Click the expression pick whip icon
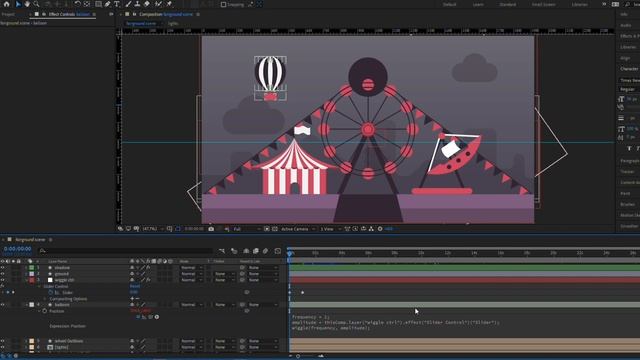 click(151, 317)
